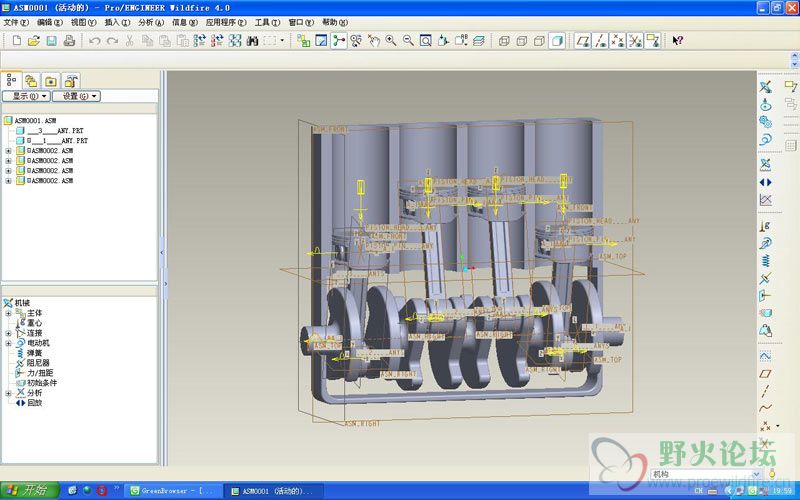Expand the last ASM0002.ASM node
This screenshot has height=500, width=800.
click(8, 181)
